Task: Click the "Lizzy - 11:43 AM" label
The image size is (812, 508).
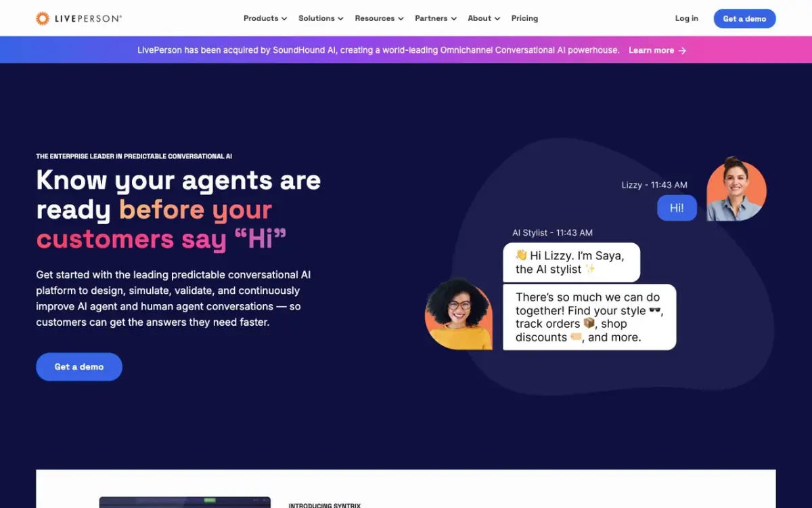Action: 654,185
